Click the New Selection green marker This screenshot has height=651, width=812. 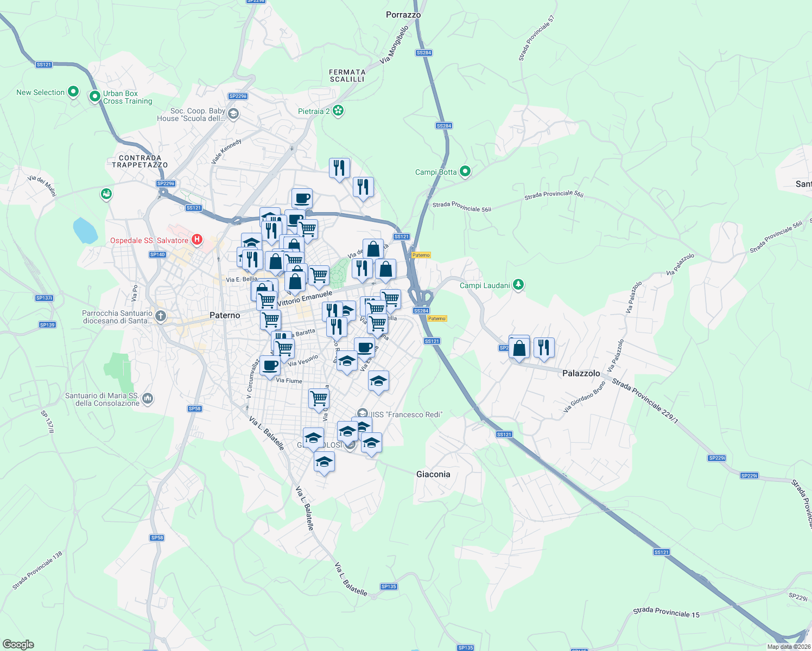(73, 92)
